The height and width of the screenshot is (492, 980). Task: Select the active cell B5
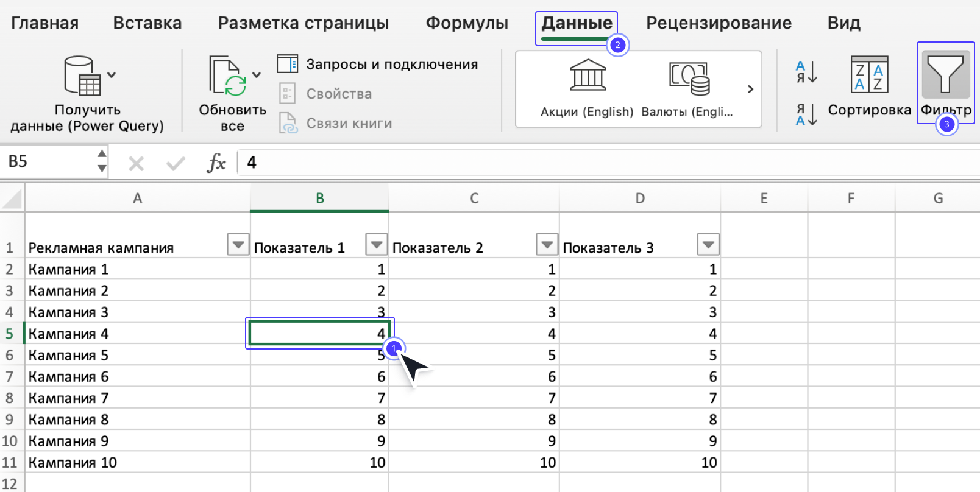click(320, 334)
